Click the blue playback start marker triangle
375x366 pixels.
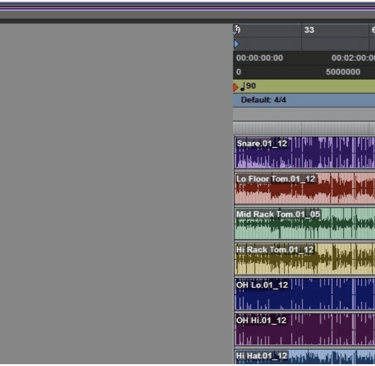point(236,44)
